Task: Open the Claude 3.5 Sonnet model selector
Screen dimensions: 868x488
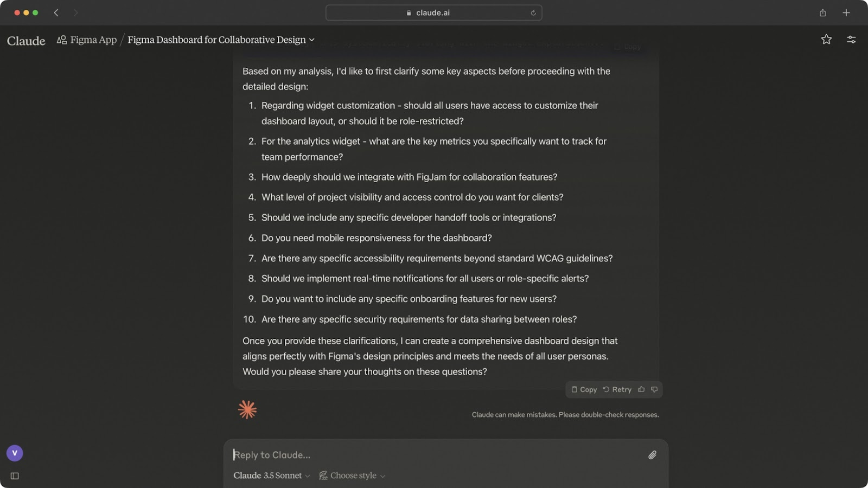Action: click(271, 476)
